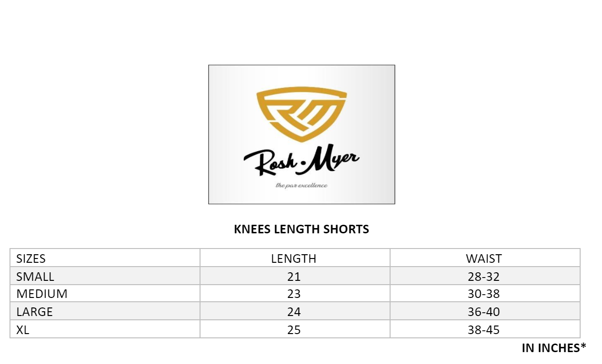The image size is (602, 364).
Task: Click the length value 25 cell
Action: click(x=295, y=329)
